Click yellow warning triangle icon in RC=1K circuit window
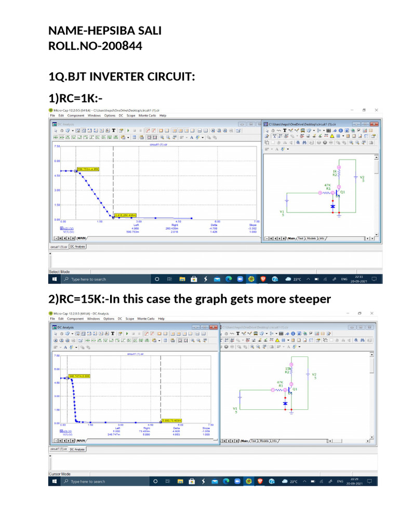This screenshot has height=532, width=399. coord(332,136)
